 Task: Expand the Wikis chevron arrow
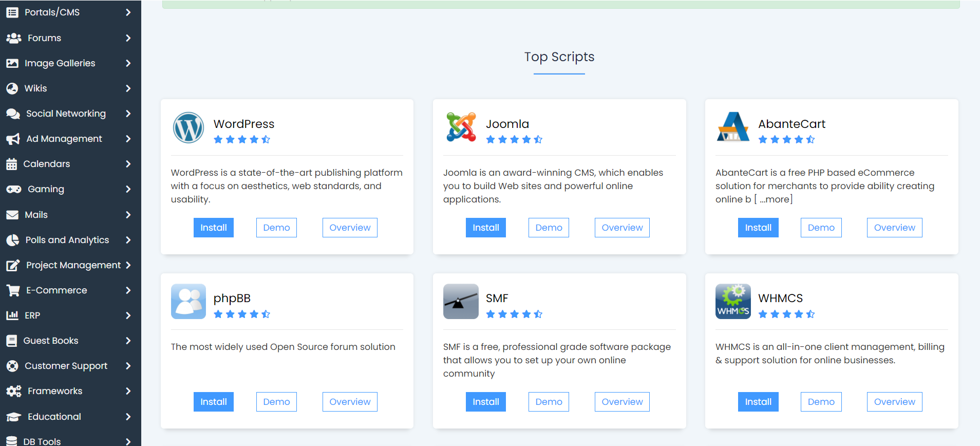pos(128,88)
